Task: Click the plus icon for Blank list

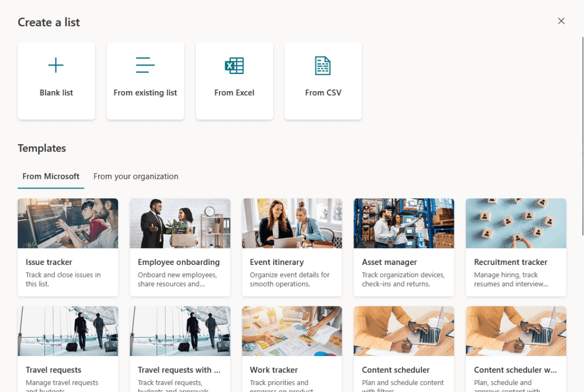Action: [56, 65]
